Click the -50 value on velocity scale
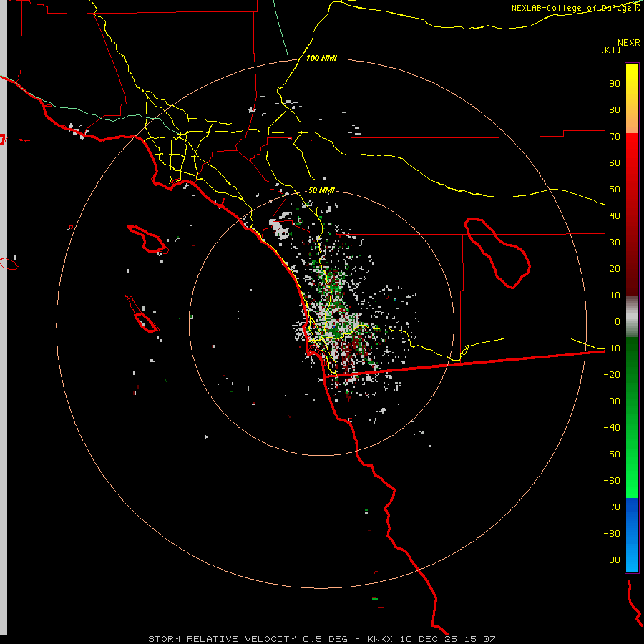Viewport: 644px width, 644px height. 612,454
